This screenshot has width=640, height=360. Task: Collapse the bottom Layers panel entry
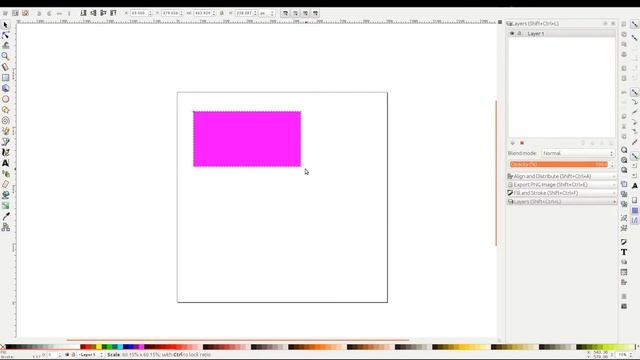tap(561, 202)
